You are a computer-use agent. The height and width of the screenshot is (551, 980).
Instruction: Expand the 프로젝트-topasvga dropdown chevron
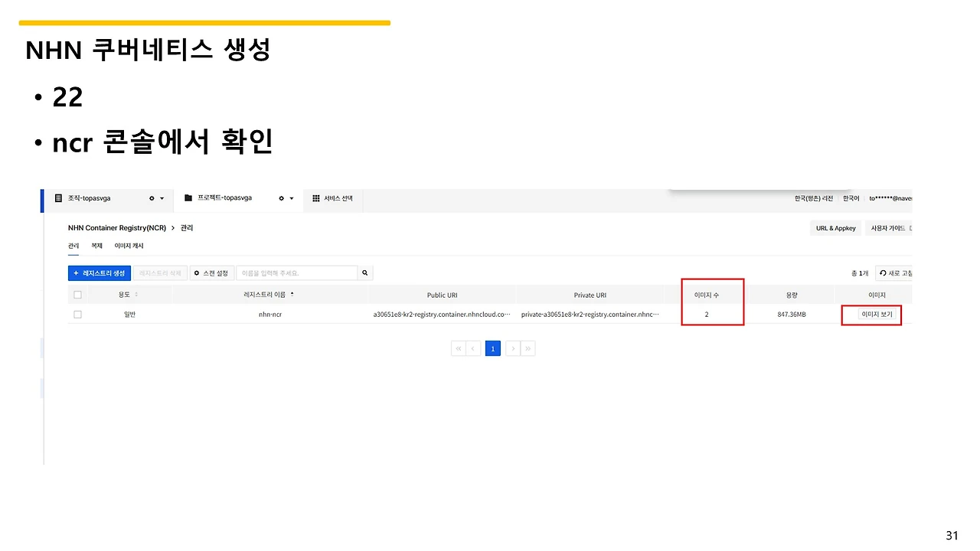coord(292,198)
